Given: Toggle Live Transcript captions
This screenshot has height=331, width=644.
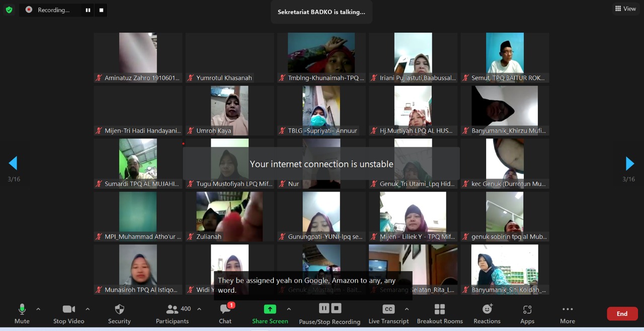Looking at the screenshot, I should tap(388, 314).
